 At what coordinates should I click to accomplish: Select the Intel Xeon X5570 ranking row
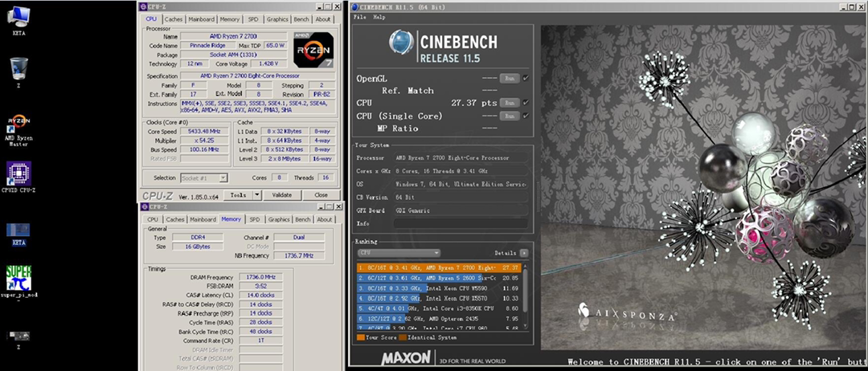(x=440, y=298)
